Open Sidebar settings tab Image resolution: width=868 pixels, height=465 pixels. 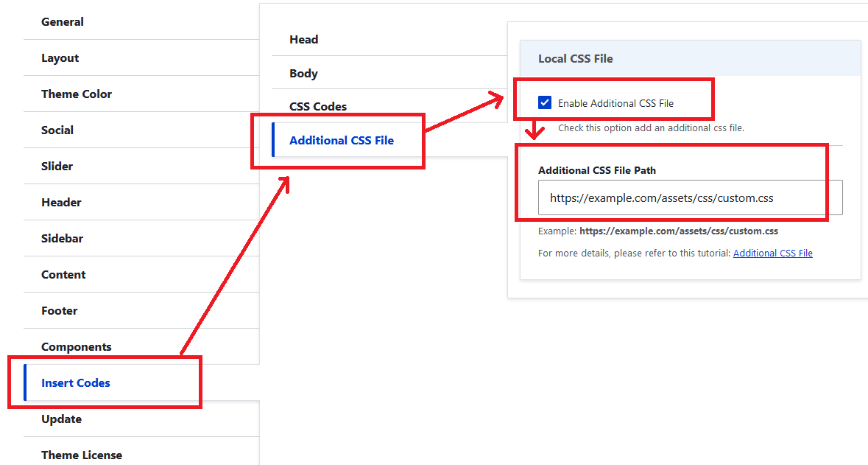pyautogui.click(x=62, y=239)
